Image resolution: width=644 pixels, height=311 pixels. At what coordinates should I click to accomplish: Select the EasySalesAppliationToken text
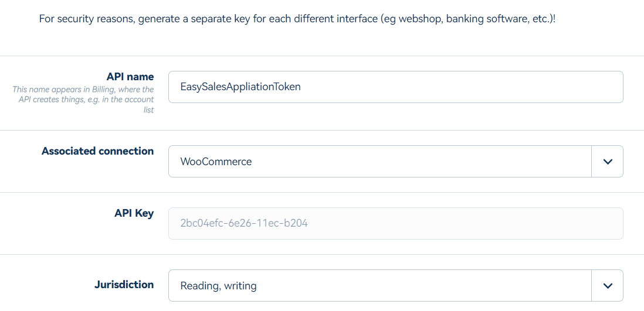240,87
